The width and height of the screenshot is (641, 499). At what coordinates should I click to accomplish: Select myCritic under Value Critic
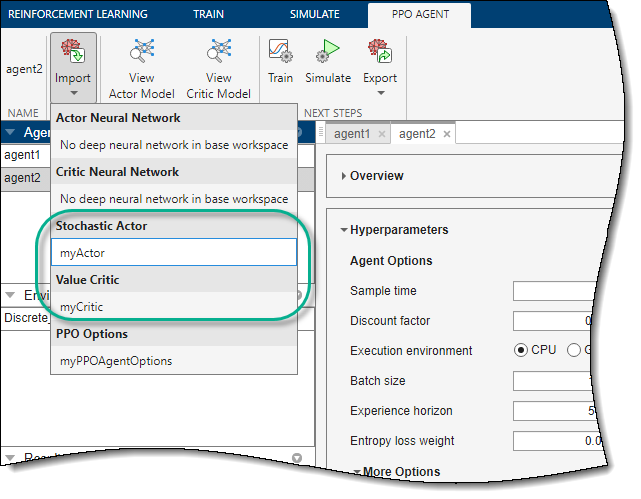174,307
